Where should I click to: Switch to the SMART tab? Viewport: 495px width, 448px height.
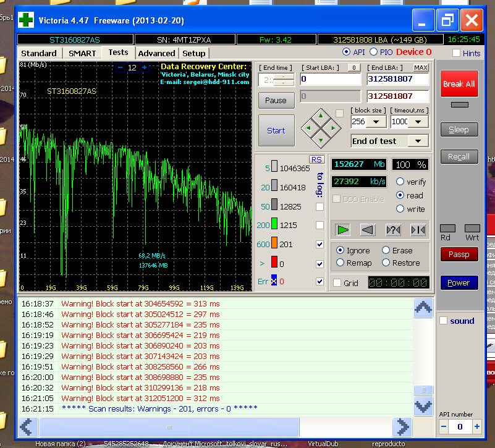[x=82, y=53]
